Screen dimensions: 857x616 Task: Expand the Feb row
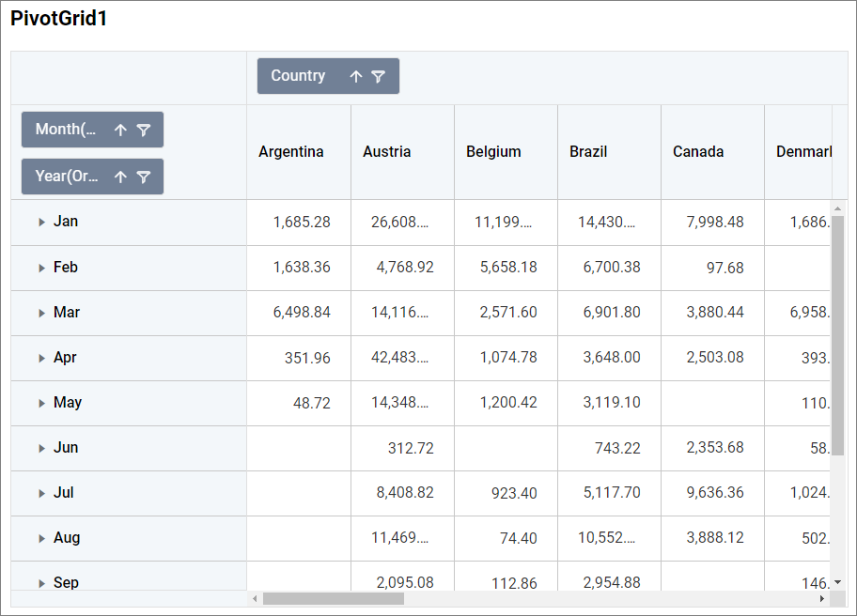click(41, 269)
